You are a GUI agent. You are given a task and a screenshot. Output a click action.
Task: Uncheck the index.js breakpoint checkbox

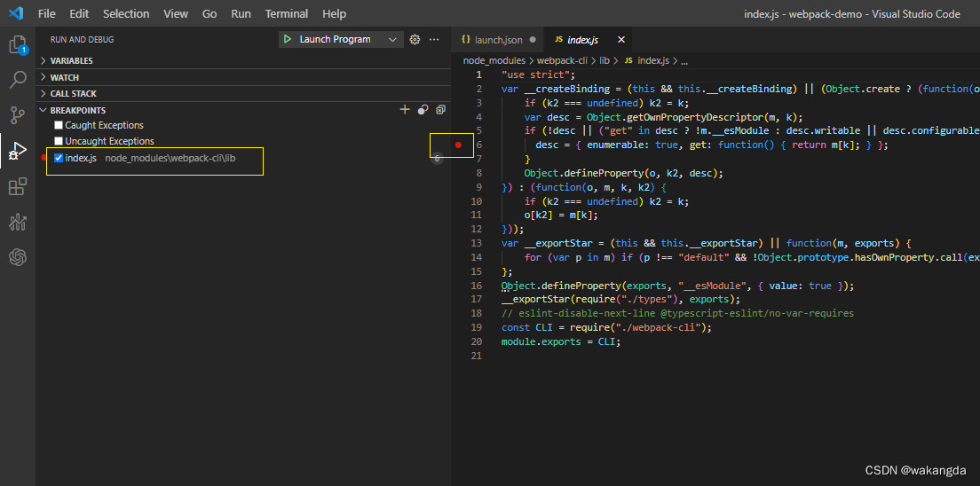click(59, 158)
